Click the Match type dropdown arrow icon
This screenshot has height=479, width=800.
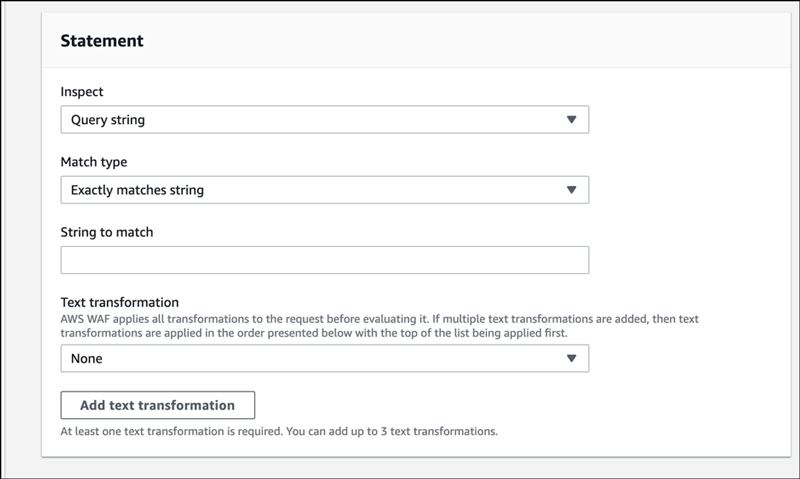pos(571,190)
